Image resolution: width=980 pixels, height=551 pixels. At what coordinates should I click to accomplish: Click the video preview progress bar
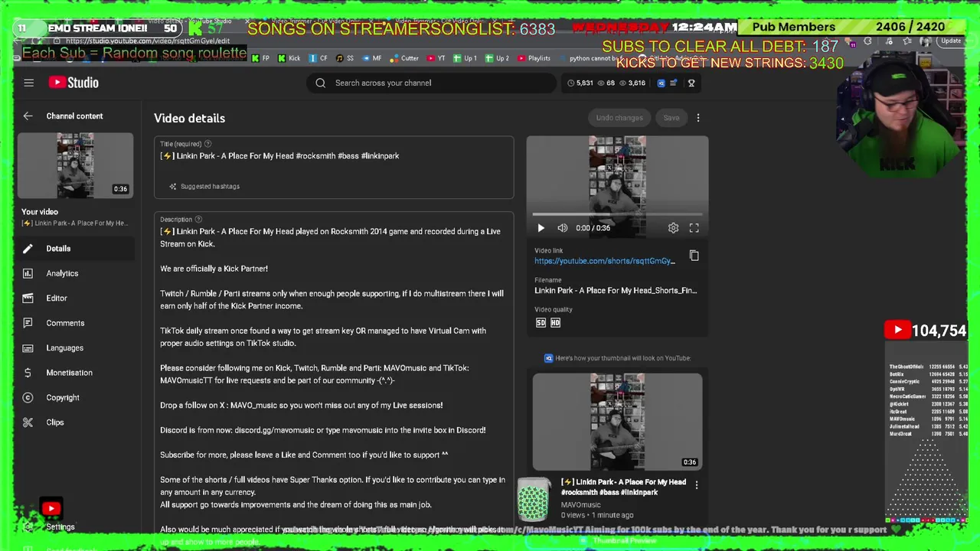tap(617, 214)
